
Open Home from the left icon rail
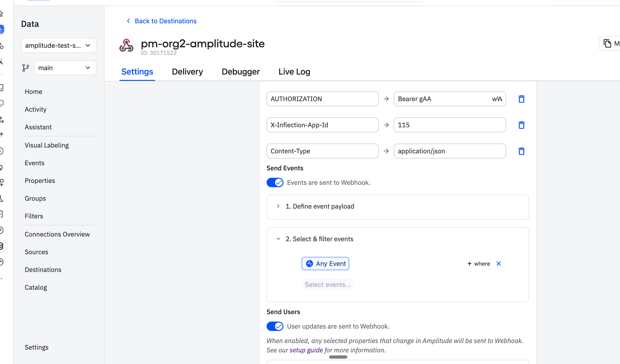click(x=1, y=14)
